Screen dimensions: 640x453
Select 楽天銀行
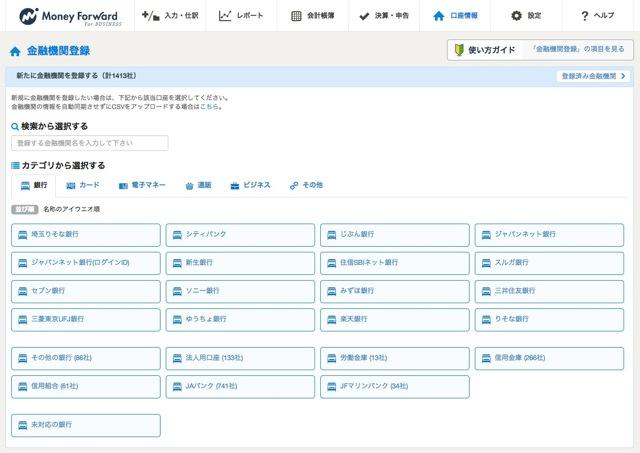pyautogui.click(x=395, y=320)
